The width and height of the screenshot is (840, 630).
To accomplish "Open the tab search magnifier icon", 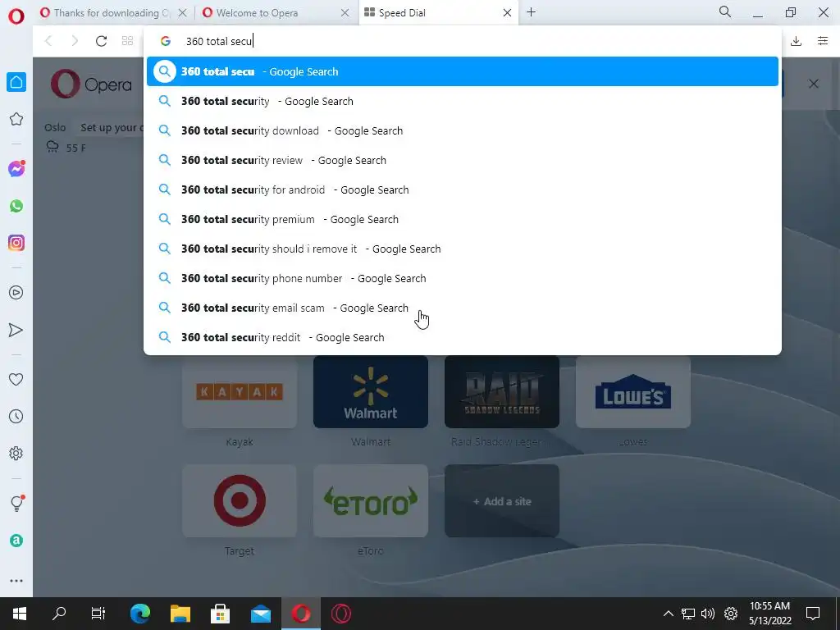I will point(725,11).
